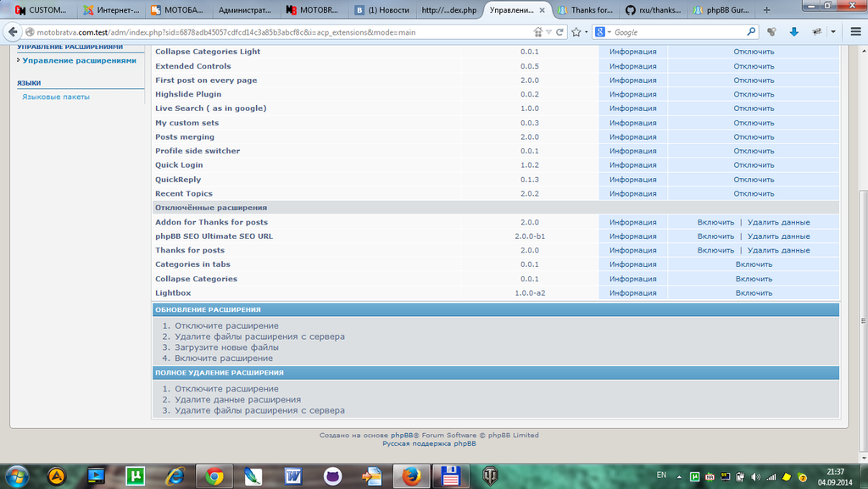Click the blue downloads arrow icon
This screenshot has height=489, width=868.
(794, 31)
